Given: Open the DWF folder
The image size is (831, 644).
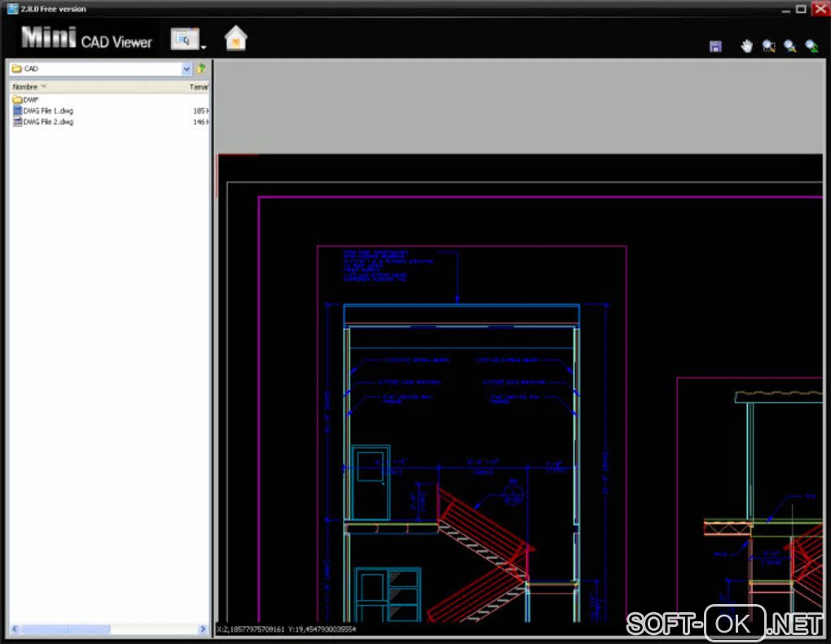Looking at the screenshot, I should pos(31,99).
